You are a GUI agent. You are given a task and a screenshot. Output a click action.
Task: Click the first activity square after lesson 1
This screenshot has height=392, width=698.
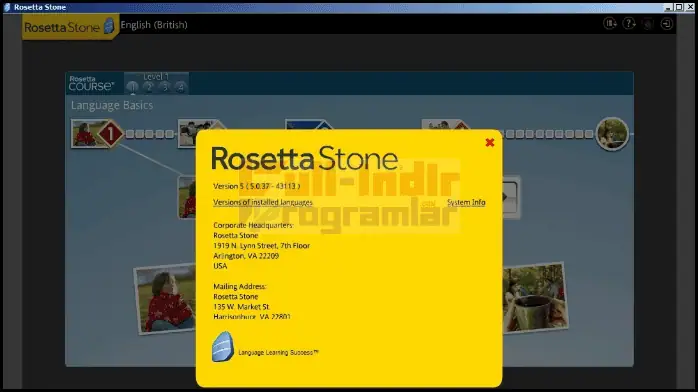click(130, 133)
